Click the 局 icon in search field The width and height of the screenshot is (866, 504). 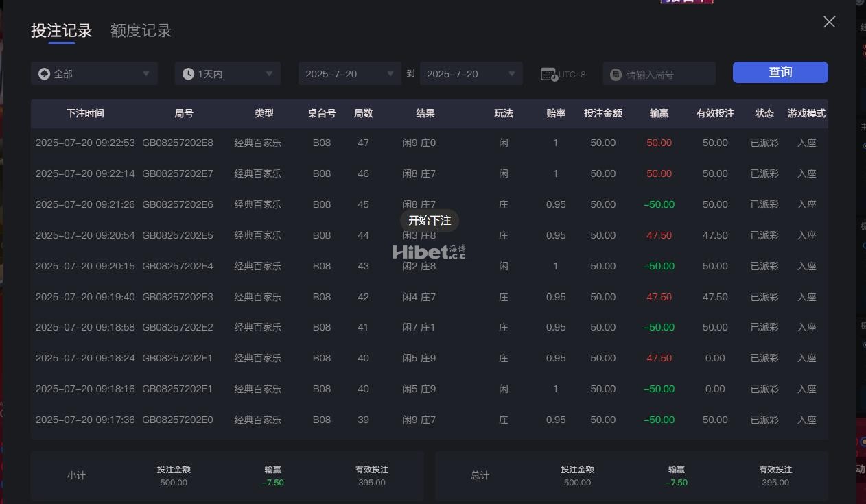point(616,74)
